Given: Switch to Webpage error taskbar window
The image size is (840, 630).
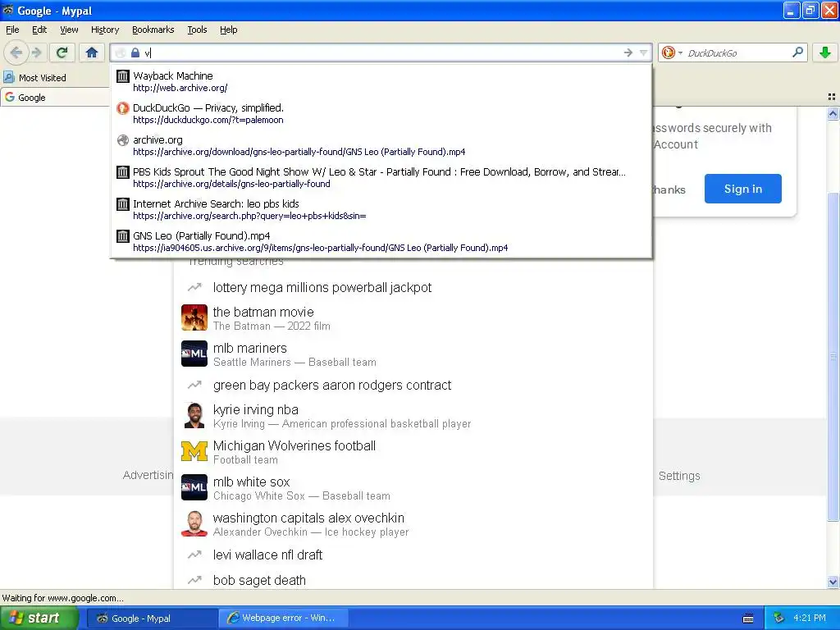Looking at the screenshot, I should click(x=283, y=619).
